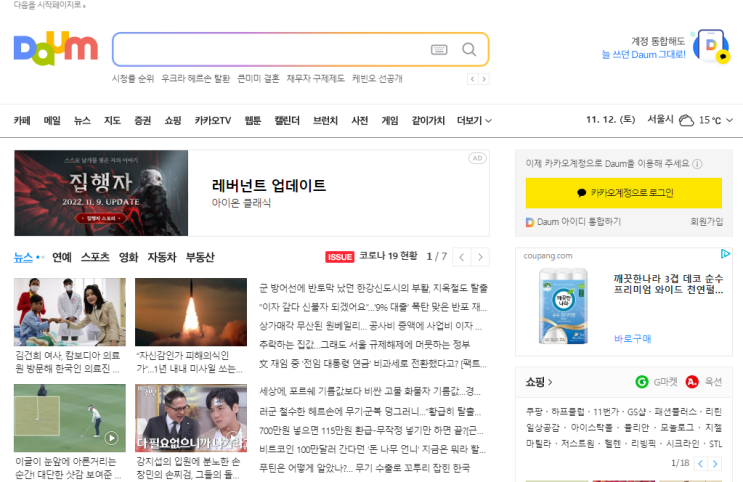Image resolution: width=743 pixels, height=482 pixels.
Task: Open the 김건희 여사 캄보디아 news thumbnail
Action: point(70,312)
